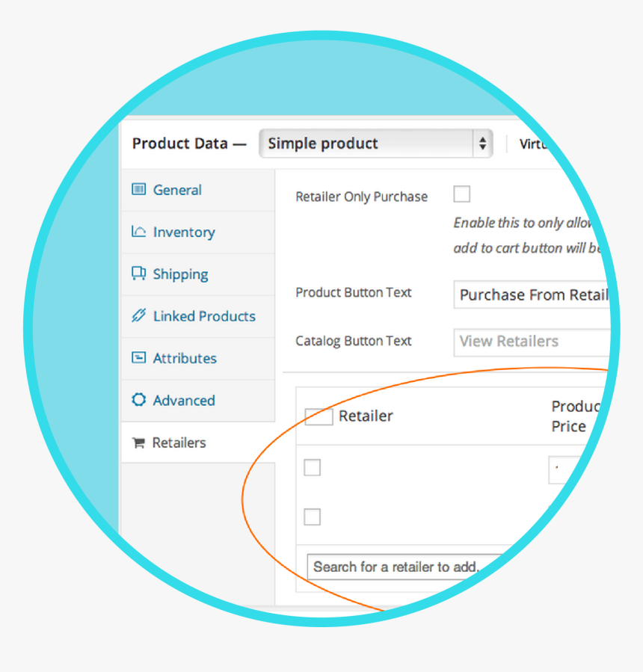Click the Inventory chart icon
Image resolution: width=643 pixels, height=672 pixels.
[x=138, y=232]
